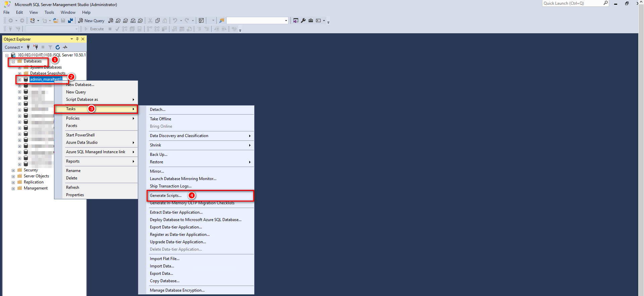644x296 pixels.
Task: Click Disconnect plug icon in Object Explorer
Action: [36, 47]
